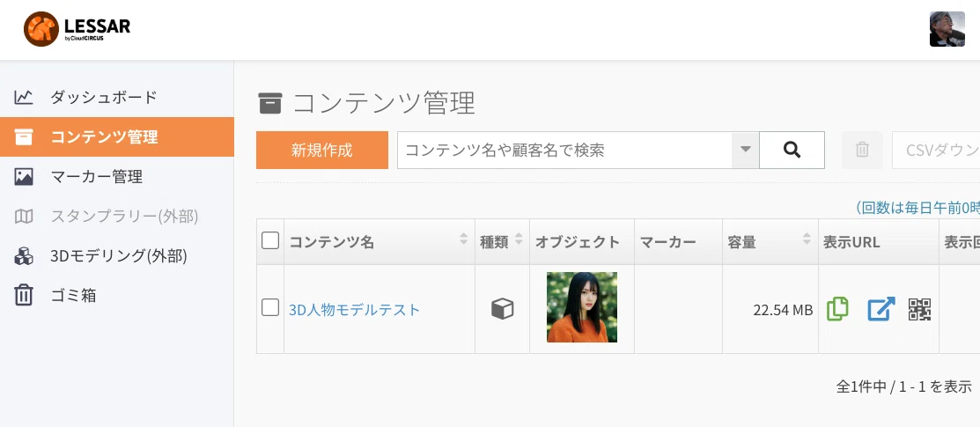The height and width of the screenshot is (427, 980).
Task: Open the display URL in new window icon
Action: pos(881,309)
